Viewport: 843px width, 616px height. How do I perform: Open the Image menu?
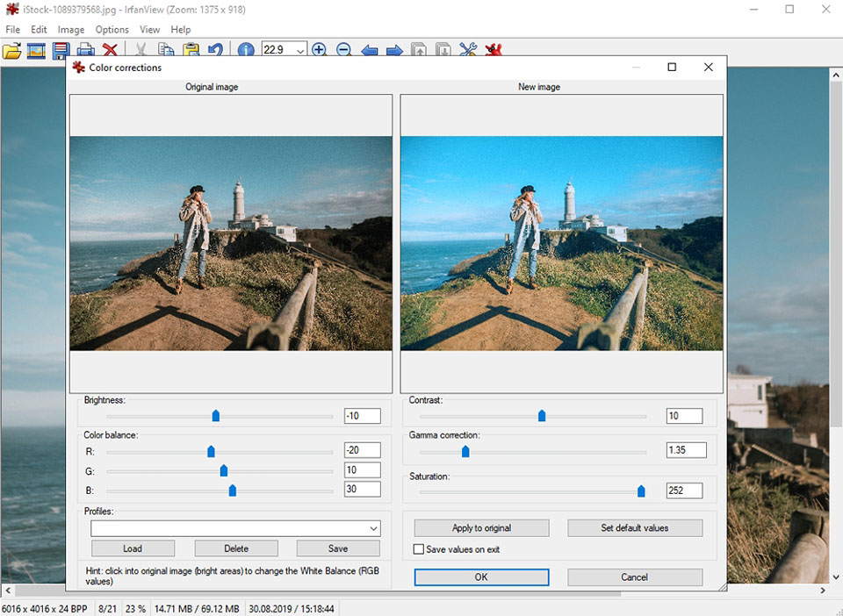(71, 30)
